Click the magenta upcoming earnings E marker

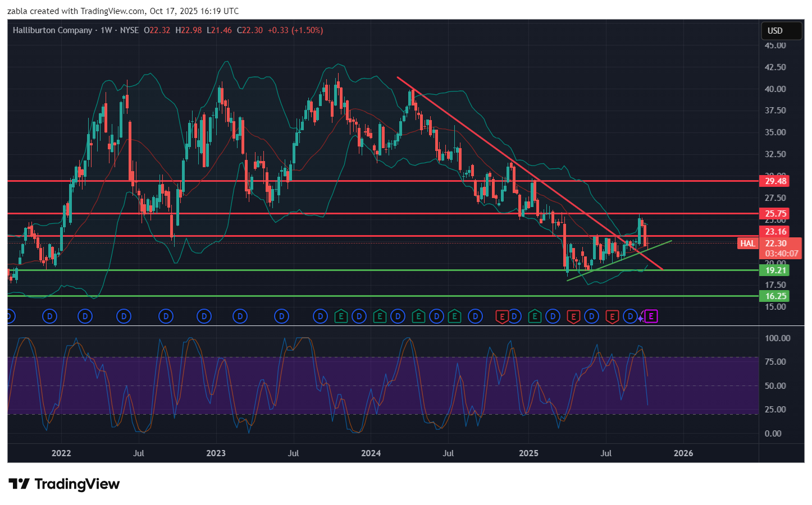coord(651,316)
